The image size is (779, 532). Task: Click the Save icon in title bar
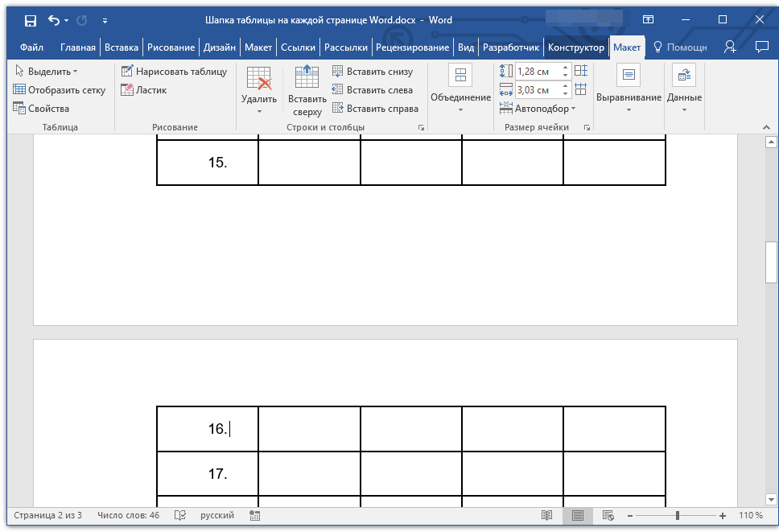[30, 20]
